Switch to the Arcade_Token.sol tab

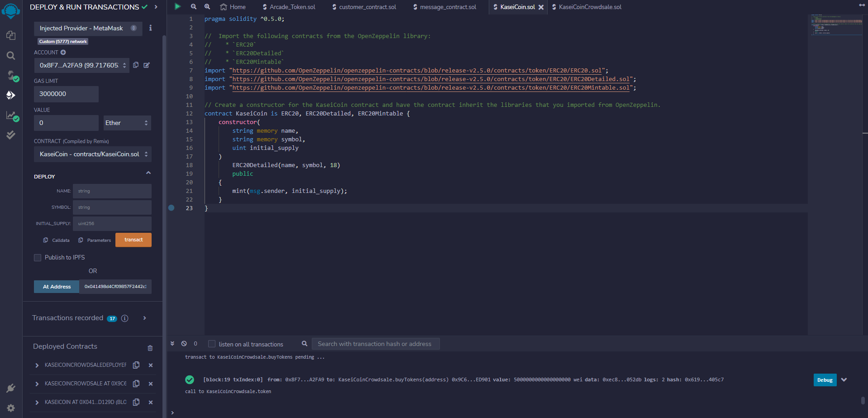(x=289, y=7)
